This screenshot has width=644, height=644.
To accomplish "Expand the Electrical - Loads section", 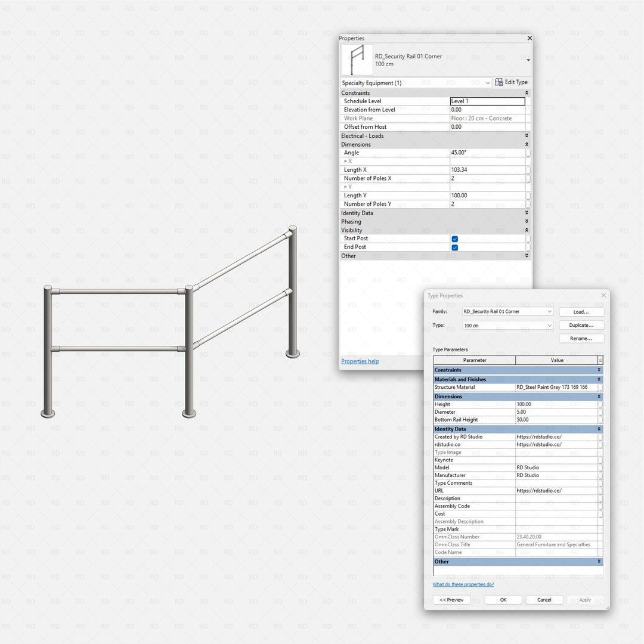I will pyautogui.click(x=527, y=135).
